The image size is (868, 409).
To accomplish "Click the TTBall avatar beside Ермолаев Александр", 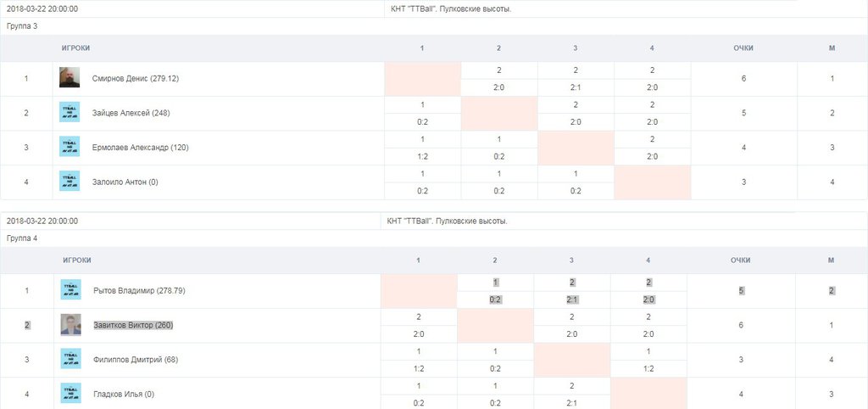I will pyautogui.click(x=70, y=147).
